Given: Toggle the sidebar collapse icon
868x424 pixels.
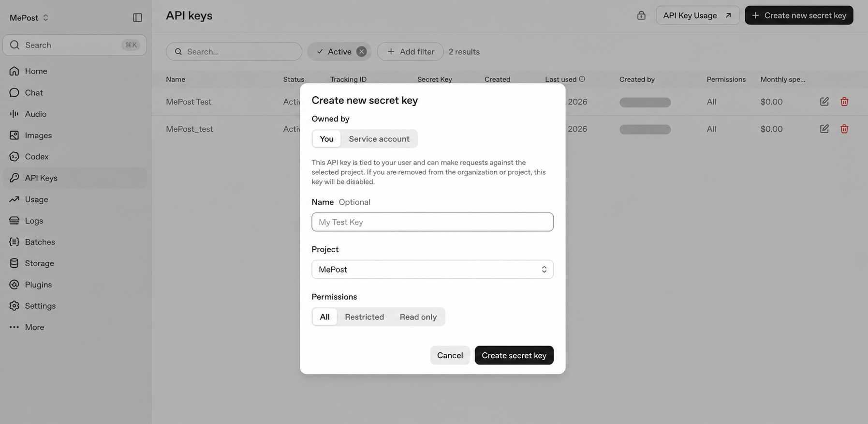Looking at the screenshot, I should [137, 17].
